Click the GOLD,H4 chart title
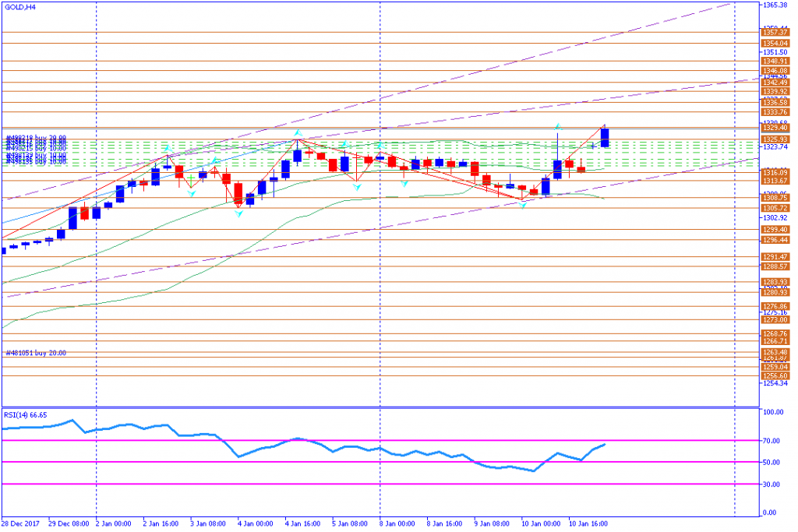 click(x=19, y=7)
